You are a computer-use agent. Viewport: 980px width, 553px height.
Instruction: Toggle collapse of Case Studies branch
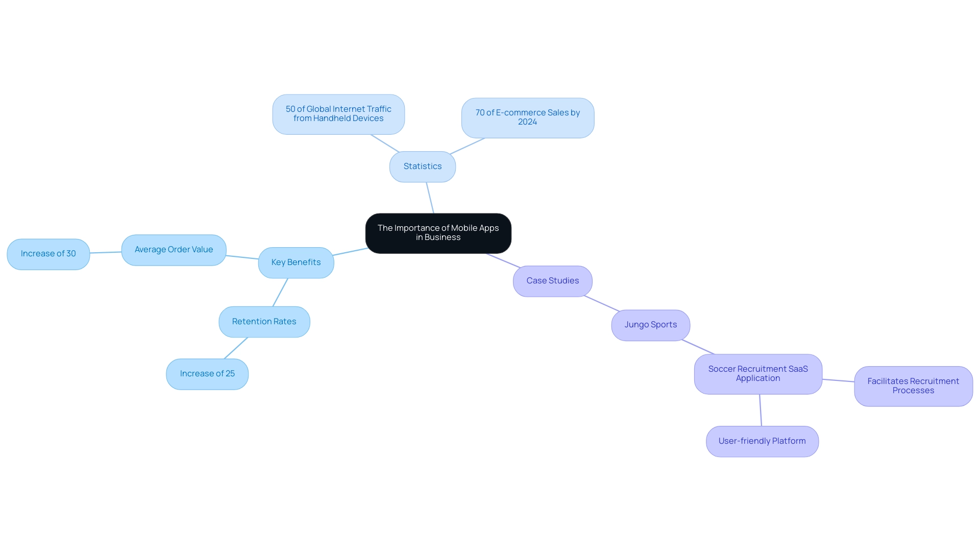(552, 280)
